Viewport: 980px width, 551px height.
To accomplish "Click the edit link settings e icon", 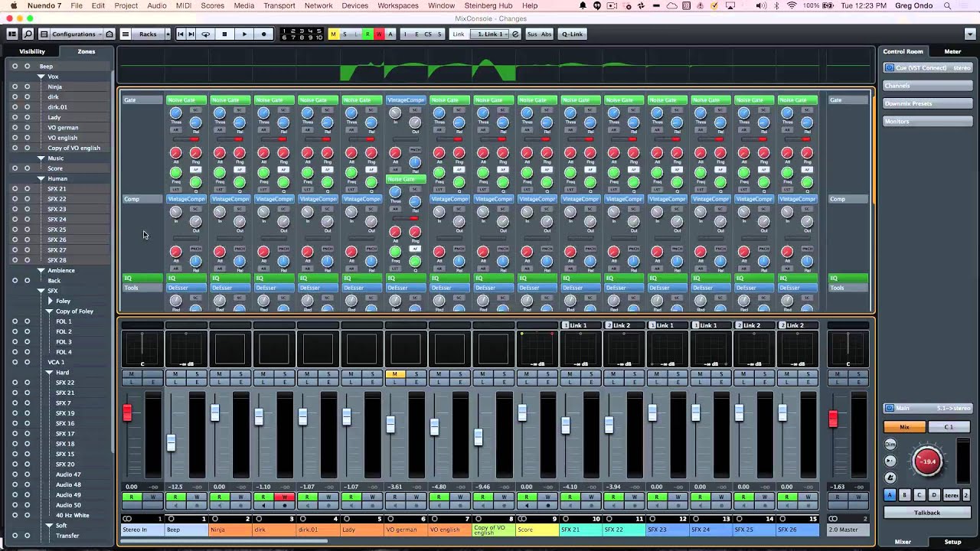I will [x=515, y=34].
